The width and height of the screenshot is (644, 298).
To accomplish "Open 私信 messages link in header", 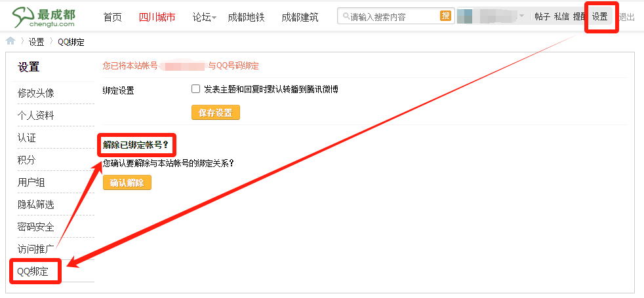I will pos(561,17).
